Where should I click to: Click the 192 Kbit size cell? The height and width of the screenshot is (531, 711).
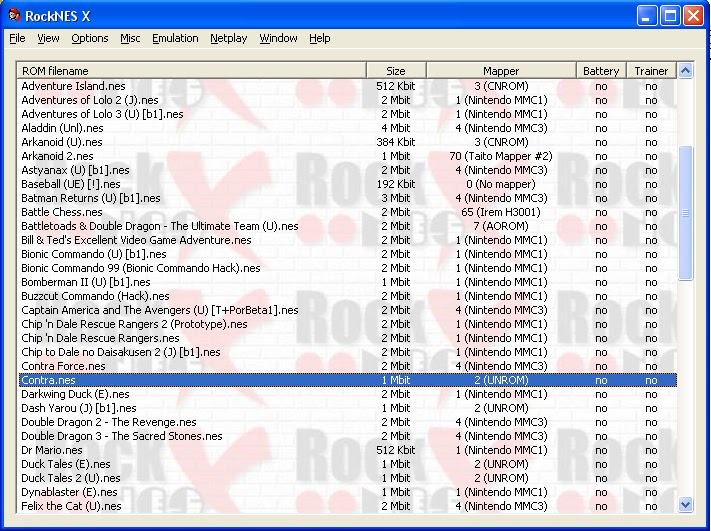click(396, 184)
